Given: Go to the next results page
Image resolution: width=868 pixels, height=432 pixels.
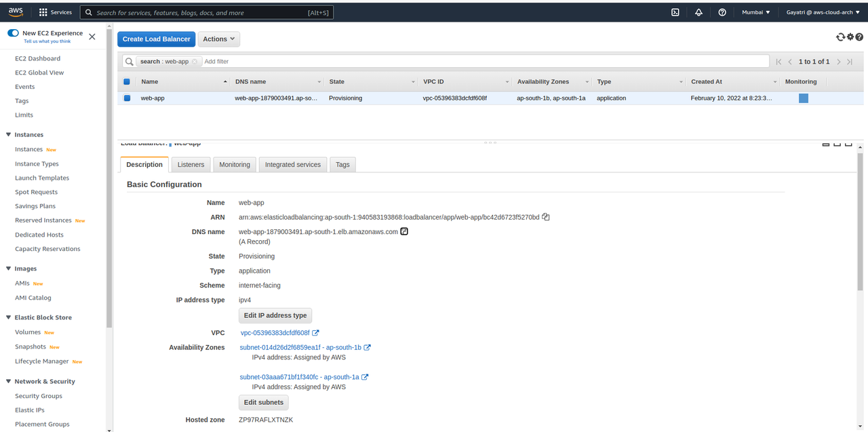Looking at the screenshot, I should [x=839, y=62].
